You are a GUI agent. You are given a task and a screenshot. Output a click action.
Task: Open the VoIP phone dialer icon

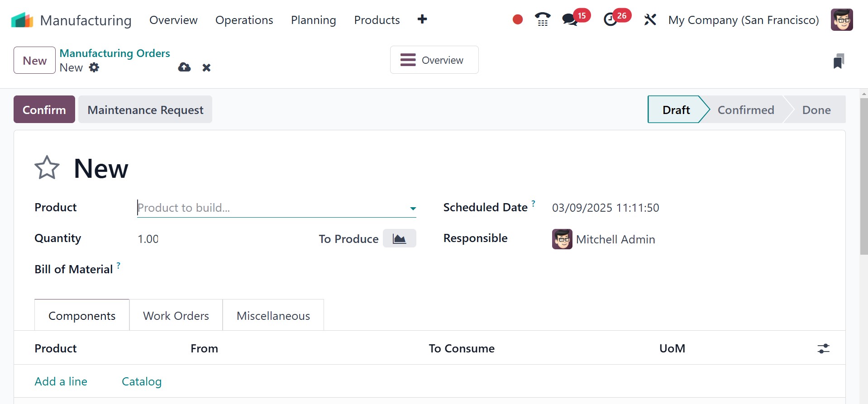coord(542,19)
